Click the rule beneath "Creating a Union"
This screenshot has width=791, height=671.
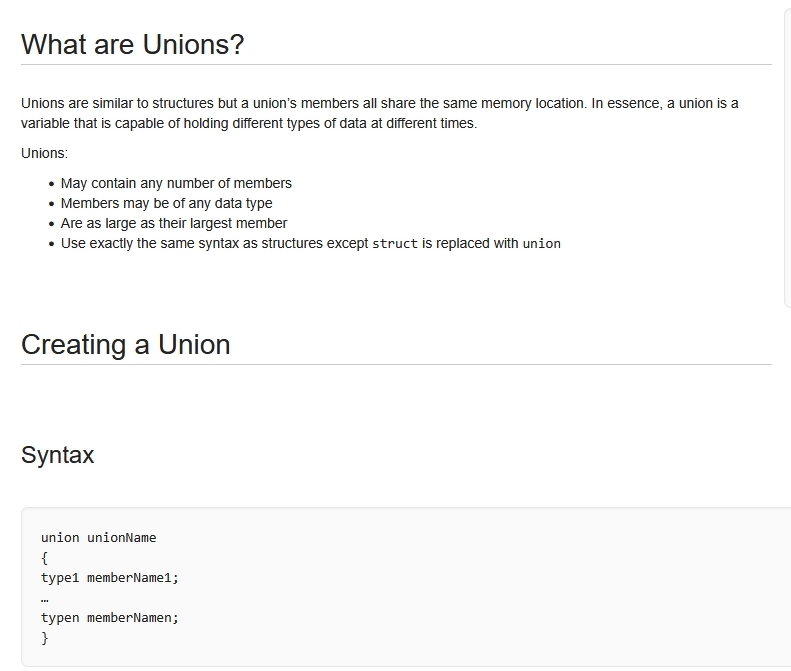396,365
